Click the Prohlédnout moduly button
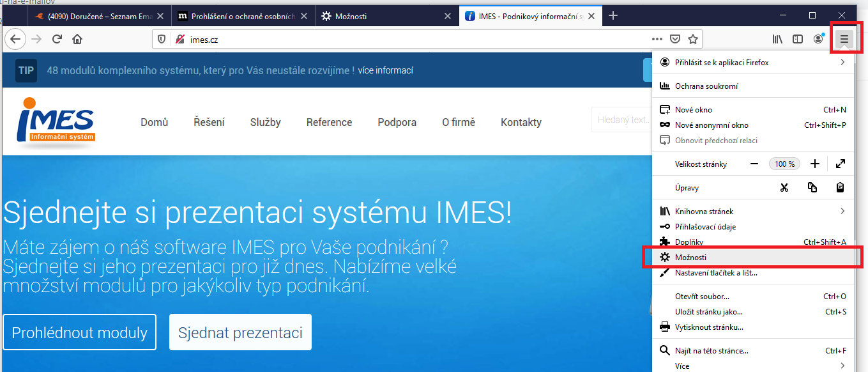Image resolution: width=868 pixels, height=372 pixels. click(80, 332)
